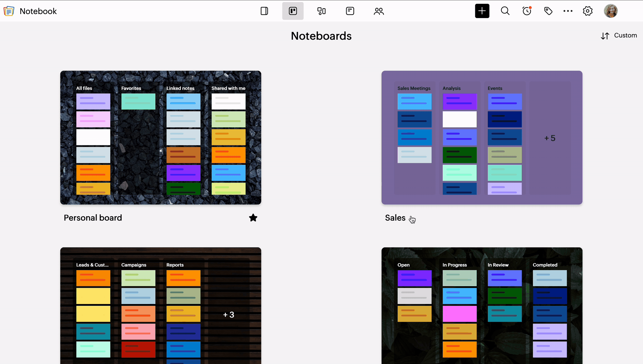The height and width of the screenshot is (364, 643).
Task: Expand the three-dots more menu
Action: coord(568,11)
